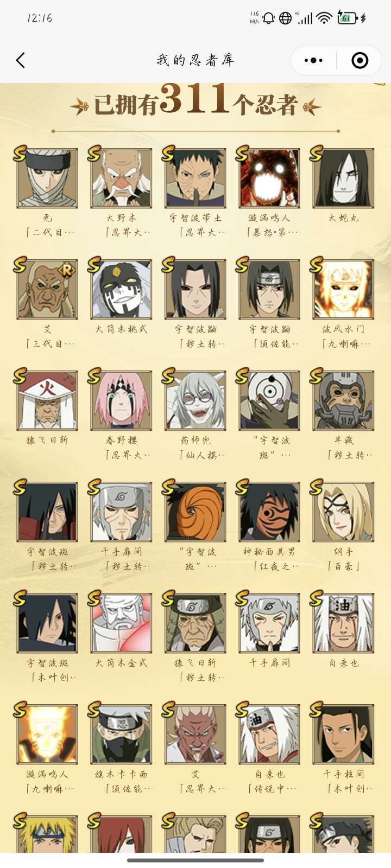Choose the 千手柱间 portrait
The width and height of the screenshot is (391, 868).
click(x=343, y=735)
